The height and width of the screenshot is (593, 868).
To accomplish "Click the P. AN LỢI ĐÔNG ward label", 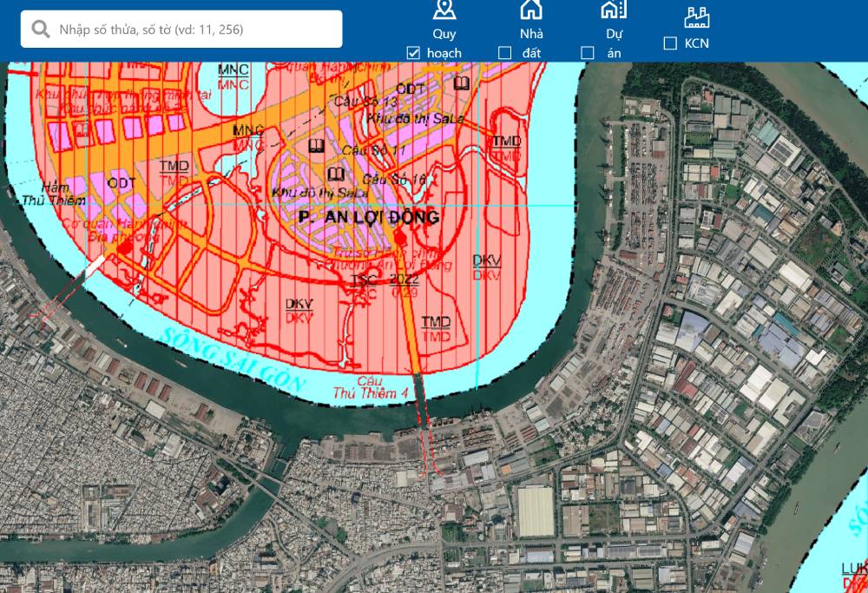I will tap(367, 217).
